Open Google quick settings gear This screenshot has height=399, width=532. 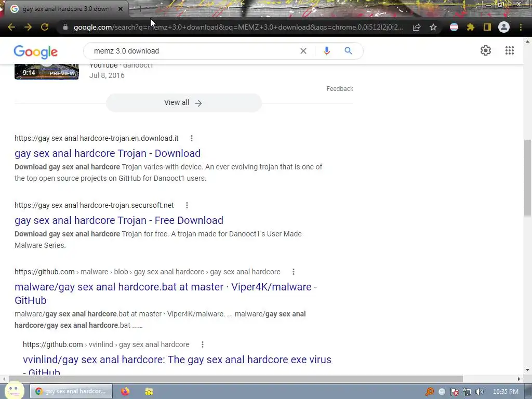click(x=486, y=50)
